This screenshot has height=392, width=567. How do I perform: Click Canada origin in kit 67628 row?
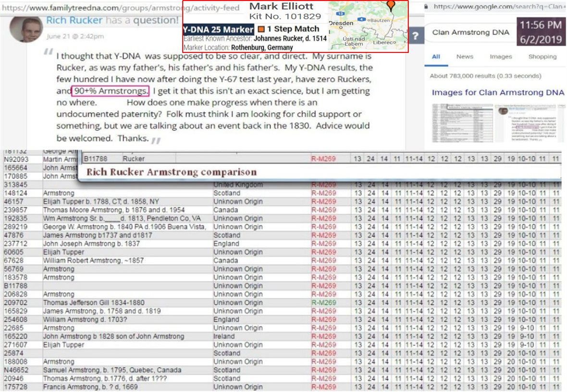(x=226, y=260)
